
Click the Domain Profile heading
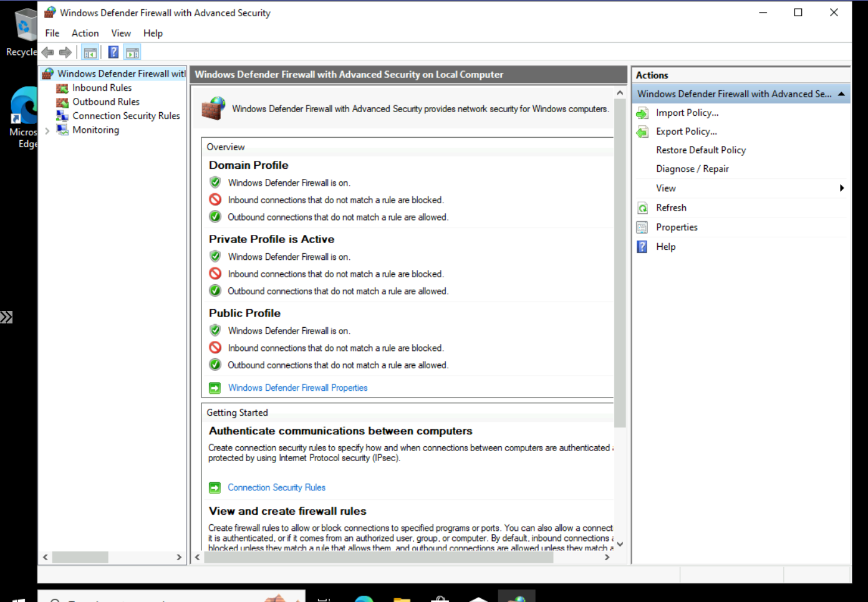point(248,165)
